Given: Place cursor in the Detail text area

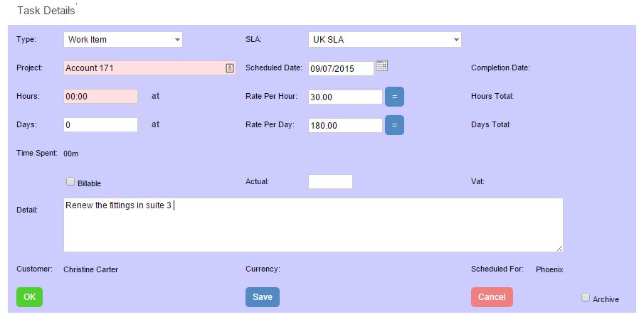Looking at the screenshot, I should pyautogui.click(x=313, y=225).
